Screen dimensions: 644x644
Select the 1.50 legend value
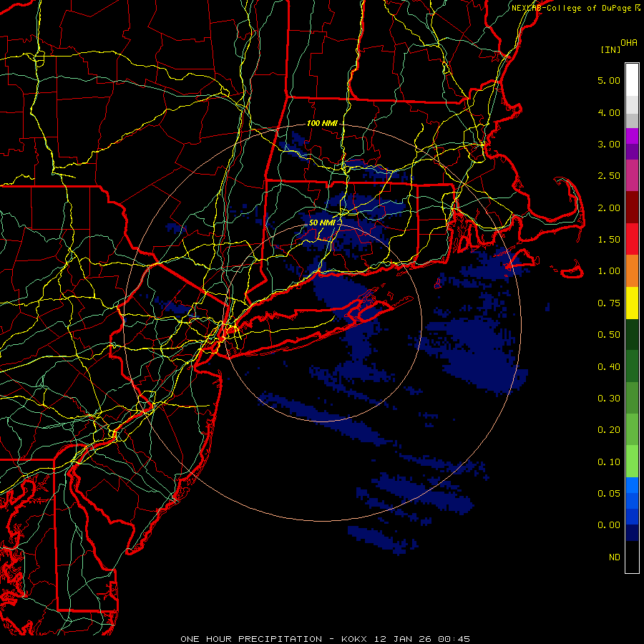pos(609,240)
